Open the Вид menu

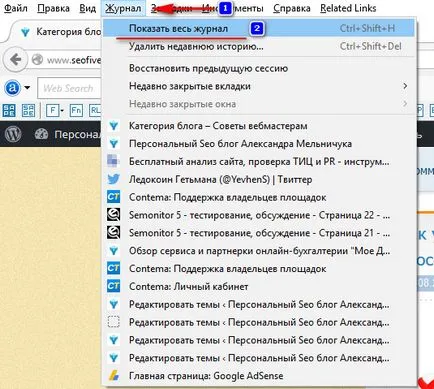pos(88,8)
